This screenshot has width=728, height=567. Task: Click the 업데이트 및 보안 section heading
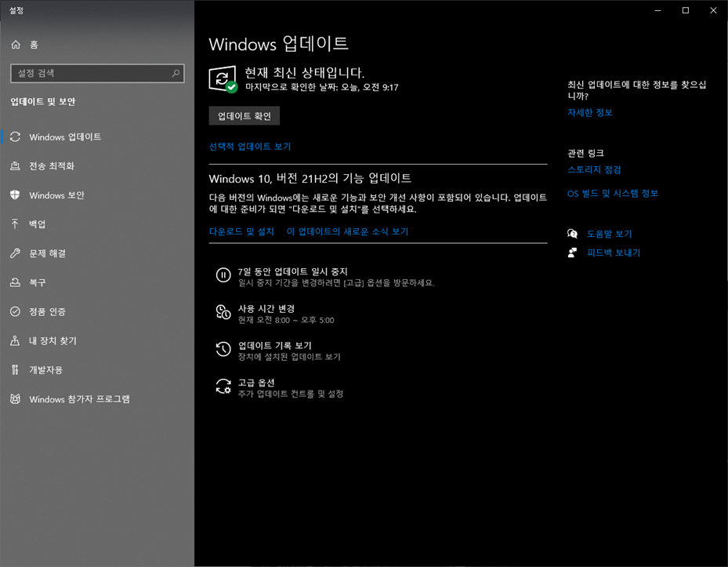click(x=43, y=102)
